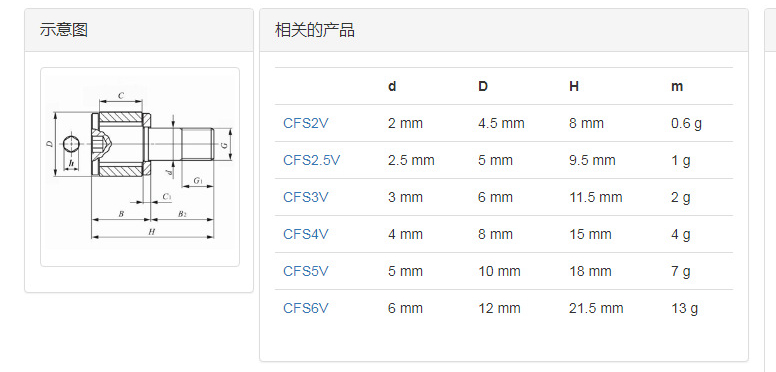
Task: Select the 2.5 mm bore cell
Action: tap(411, 160)
